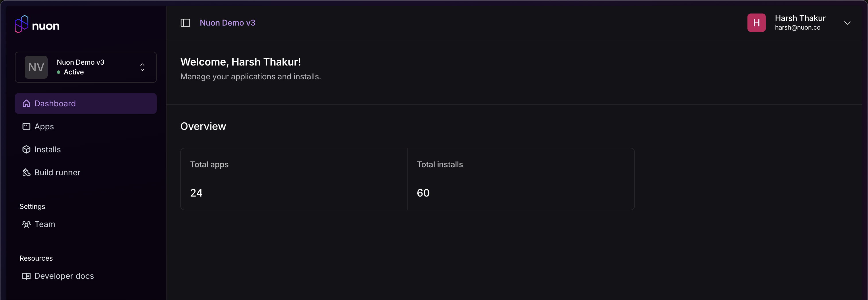Viewport: 868px width, 300px height.
Task: Click the Apps window icon
Action: pos(26,126)
